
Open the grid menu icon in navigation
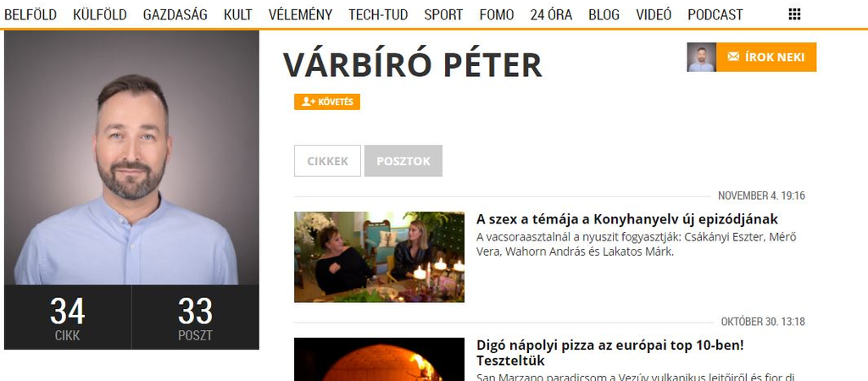(x=794, y=14)
